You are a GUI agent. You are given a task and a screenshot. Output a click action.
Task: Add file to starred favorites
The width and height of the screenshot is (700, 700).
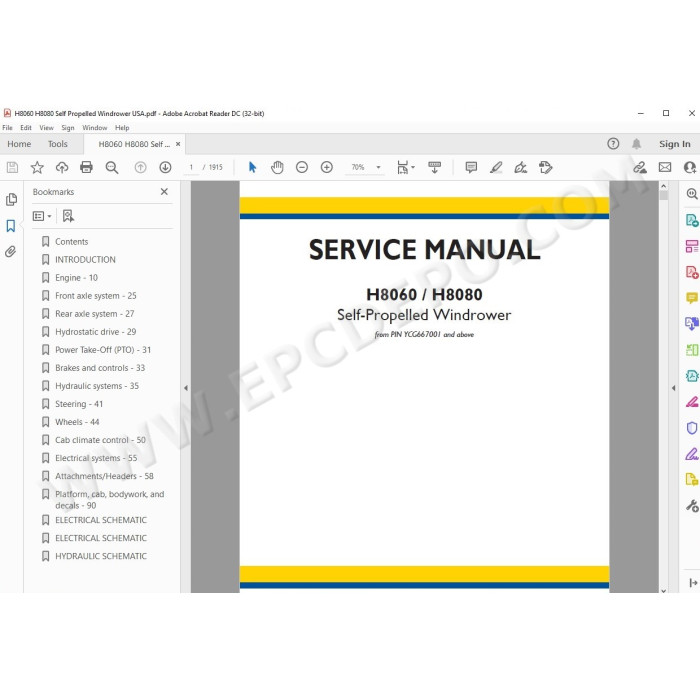point(37,167)
